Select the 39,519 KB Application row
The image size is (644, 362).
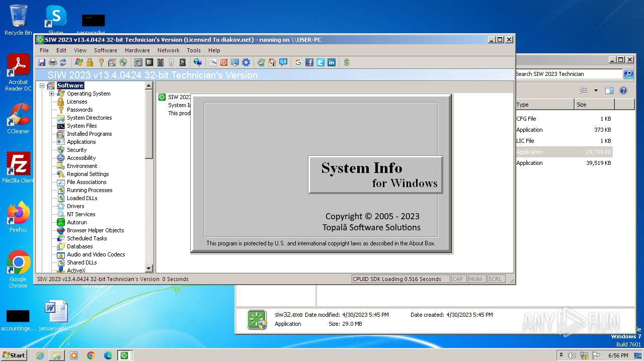click(563, 163)
